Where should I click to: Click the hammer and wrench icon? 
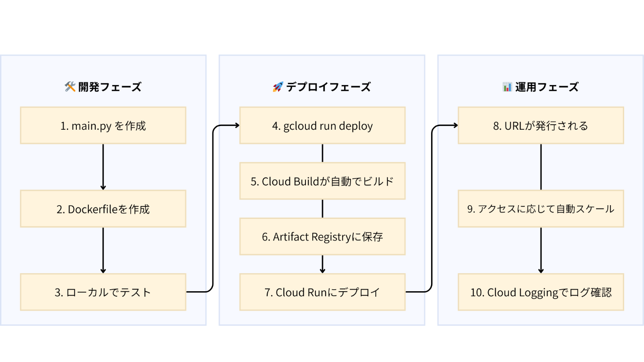click(70, 87)
